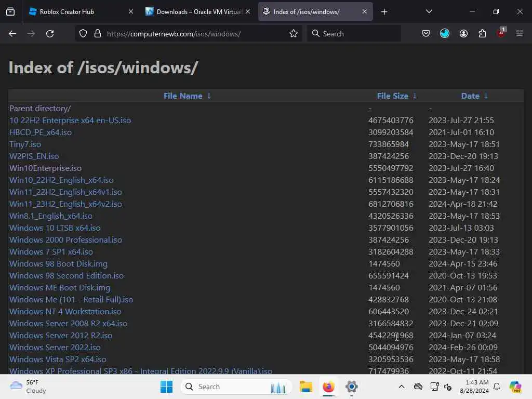Viewport: 532px width, 399px height.
Task: Open the extensions puzzle icon
Action: coord(482,34)
